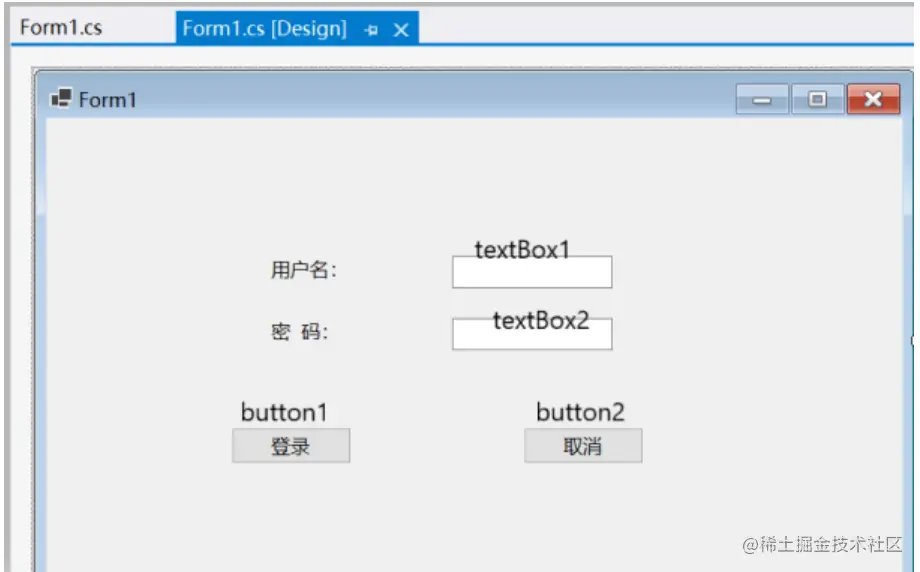Minimize the Form1 window

(x=762, y=100)
